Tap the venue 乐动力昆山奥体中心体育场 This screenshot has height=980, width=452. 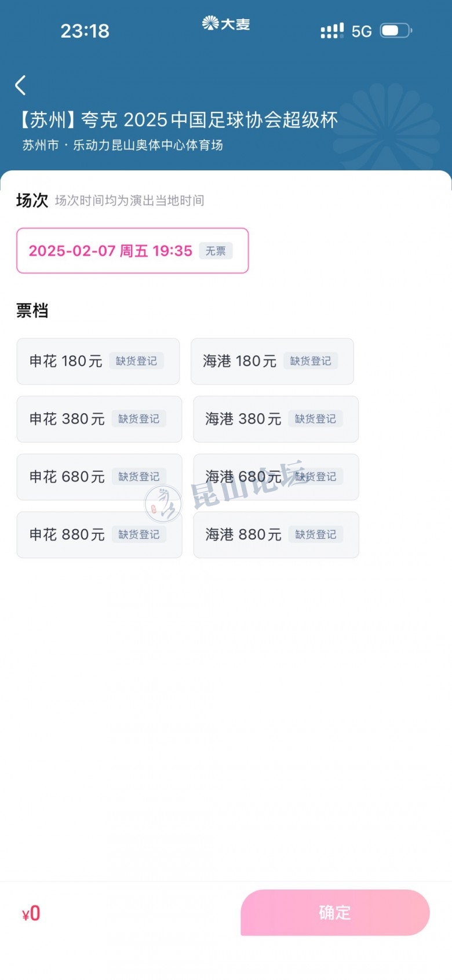click(148, 145)
